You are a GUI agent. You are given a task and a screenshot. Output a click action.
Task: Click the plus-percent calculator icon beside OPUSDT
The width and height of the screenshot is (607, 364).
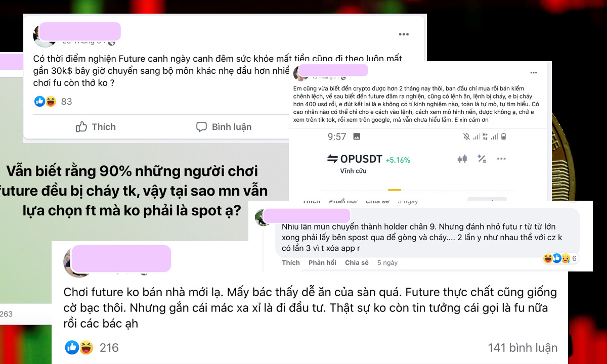(482, 159)
